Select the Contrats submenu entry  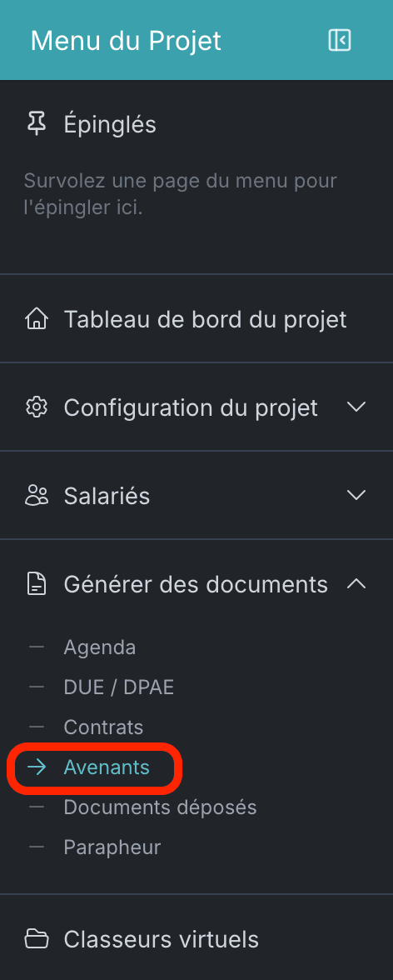(104, 727)
